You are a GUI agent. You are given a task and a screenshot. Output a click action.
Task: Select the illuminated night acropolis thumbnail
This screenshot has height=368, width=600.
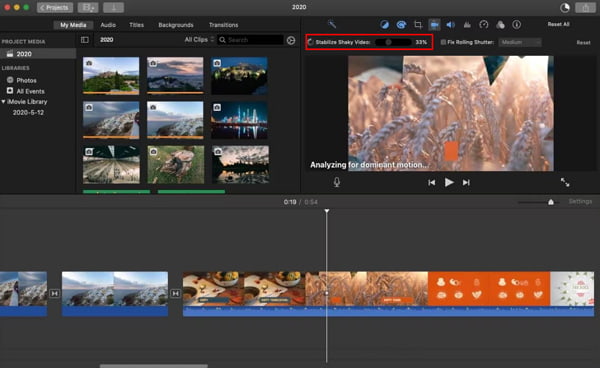point(239,76)
